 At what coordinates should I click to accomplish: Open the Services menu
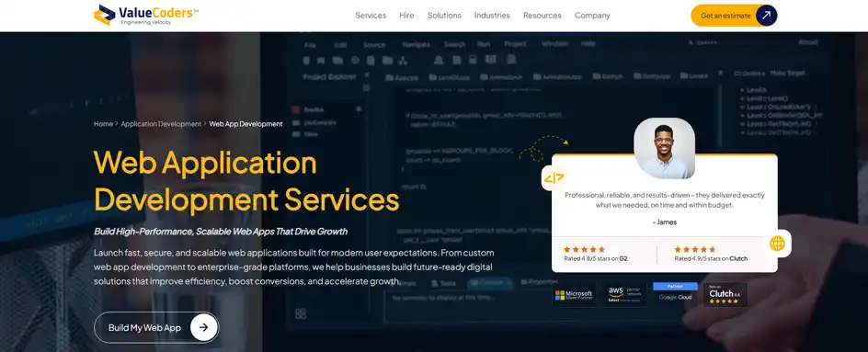click(371, 16)
